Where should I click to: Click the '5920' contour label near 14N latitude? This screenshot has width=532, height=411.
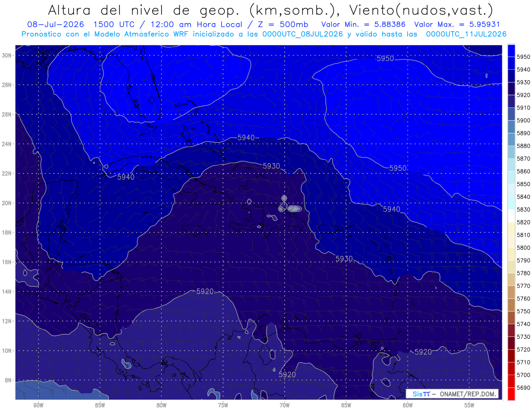click(205, 291)
